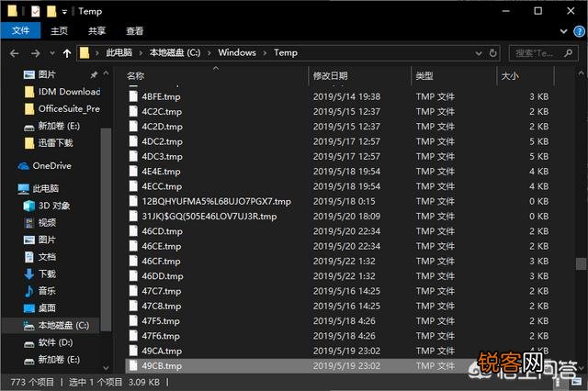The image size is (588, 391).
Task: Open 新加卷 (E:) in quick access
Action: 52,126
